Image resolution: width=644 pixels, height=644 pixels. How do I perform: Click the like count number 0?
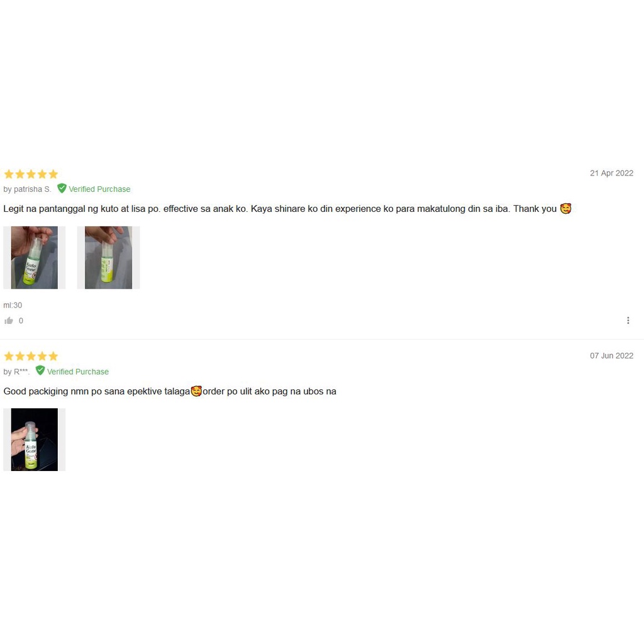click(21, 321)
